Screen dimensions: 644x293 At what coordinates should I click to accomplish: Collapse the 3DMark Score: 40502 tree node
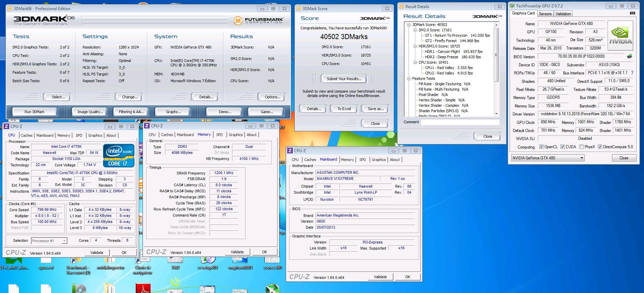(409, 25)
